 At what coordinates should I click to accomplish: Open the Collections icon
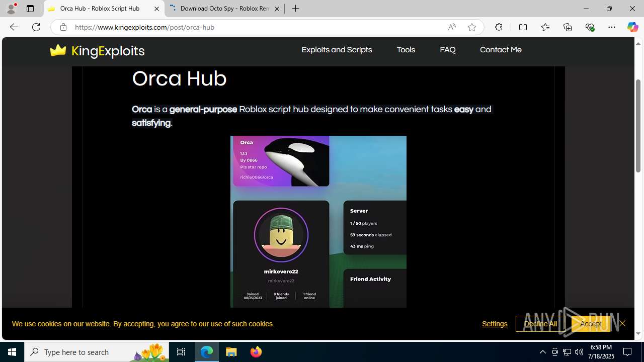click(568, 27)
